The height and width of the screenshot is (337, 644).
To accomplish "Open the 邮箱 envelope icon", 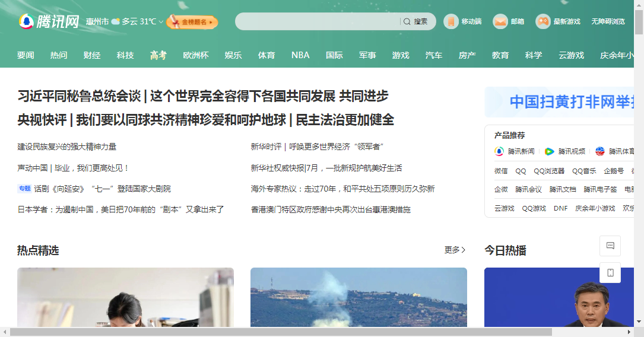I will [x=500, y=21].
